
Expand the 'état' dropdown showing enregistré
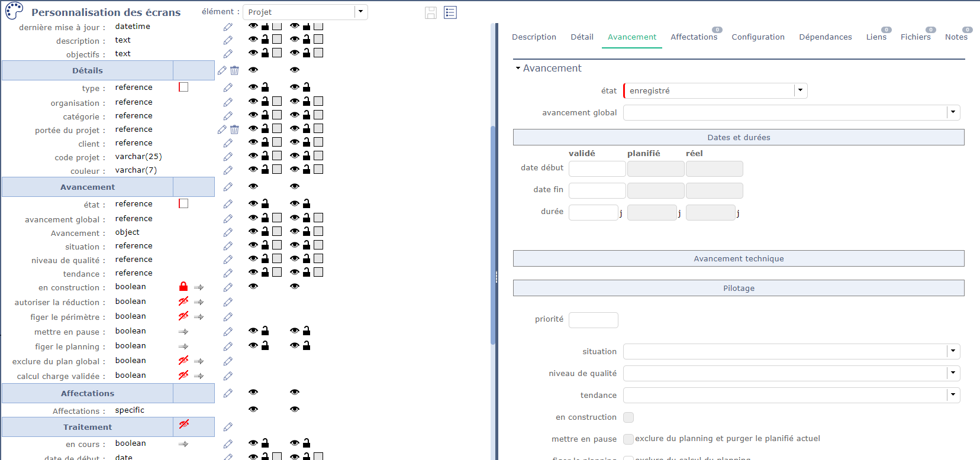800,90
